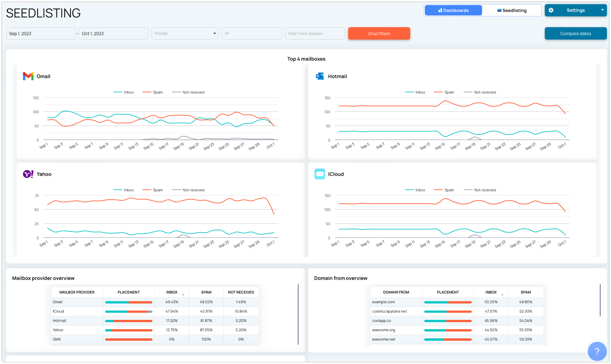
Task: Click the Compare dates button
Action: (575, 33)
